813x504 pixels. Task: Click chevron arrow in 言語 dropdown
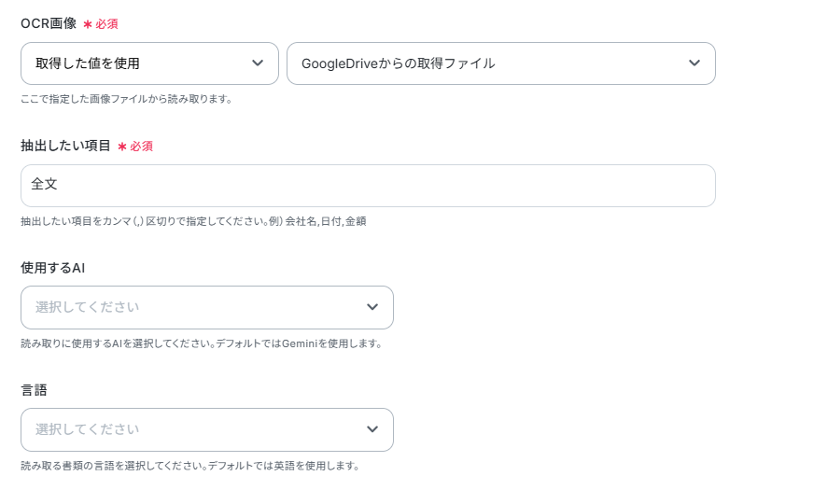click(x=372, y=429)
